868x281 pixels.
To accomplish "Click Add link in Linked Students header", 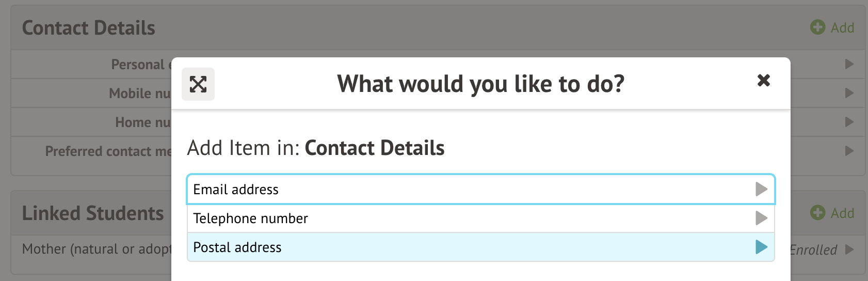I will pyautogui.click(x=842, y=213).
